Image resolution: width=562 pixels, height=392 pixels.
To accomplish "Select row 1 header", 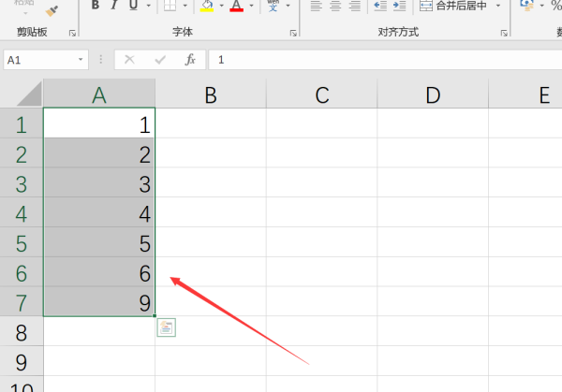I will pyautogui.click(x=22, y=123).
